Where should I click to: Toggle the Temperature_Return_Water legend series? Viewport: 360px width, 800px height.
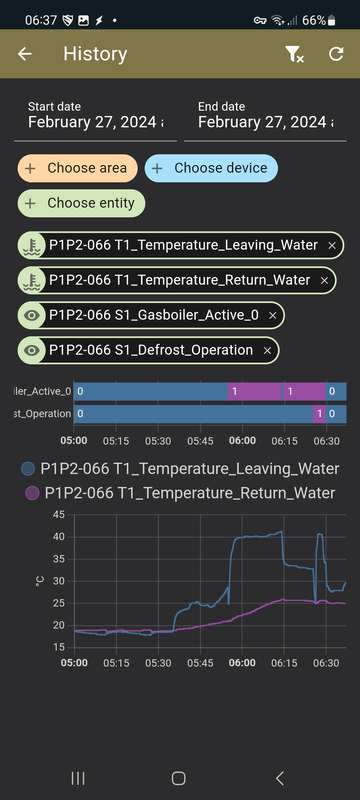coord(180,493)
